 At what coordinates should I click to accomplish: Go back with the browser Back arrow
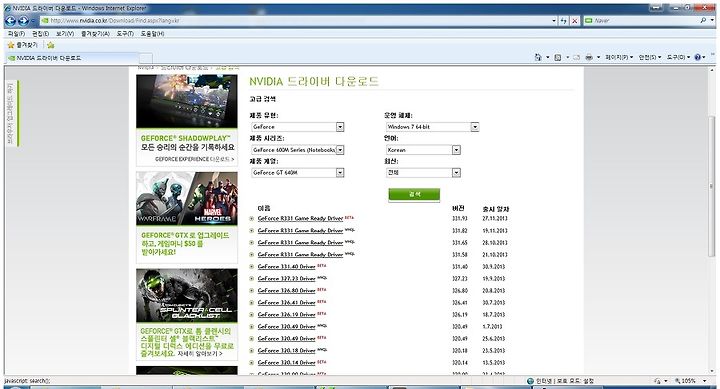(11, 21)
